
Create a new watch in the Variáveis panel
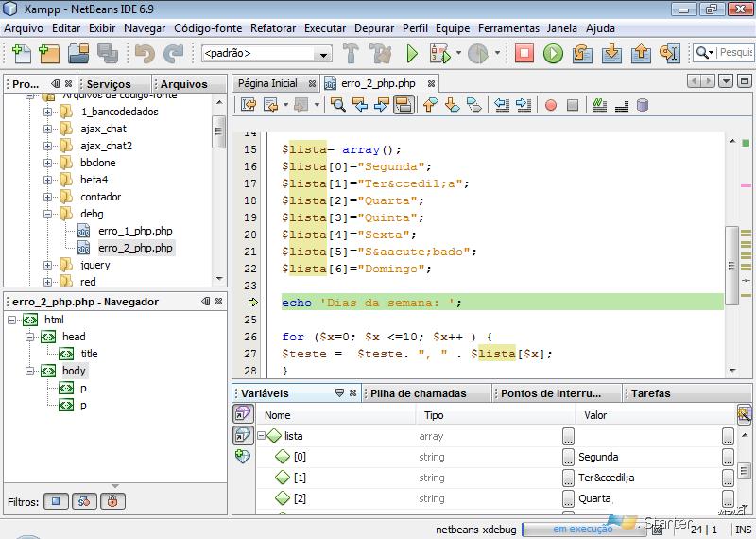(x=243, y=456)
